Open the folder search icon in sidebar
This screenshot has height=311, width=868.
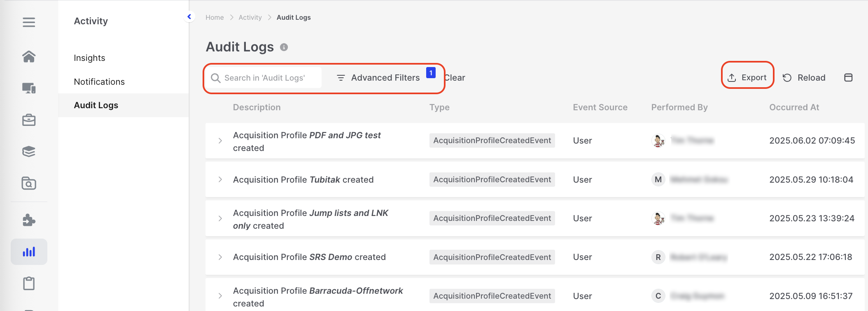[29, 183]
